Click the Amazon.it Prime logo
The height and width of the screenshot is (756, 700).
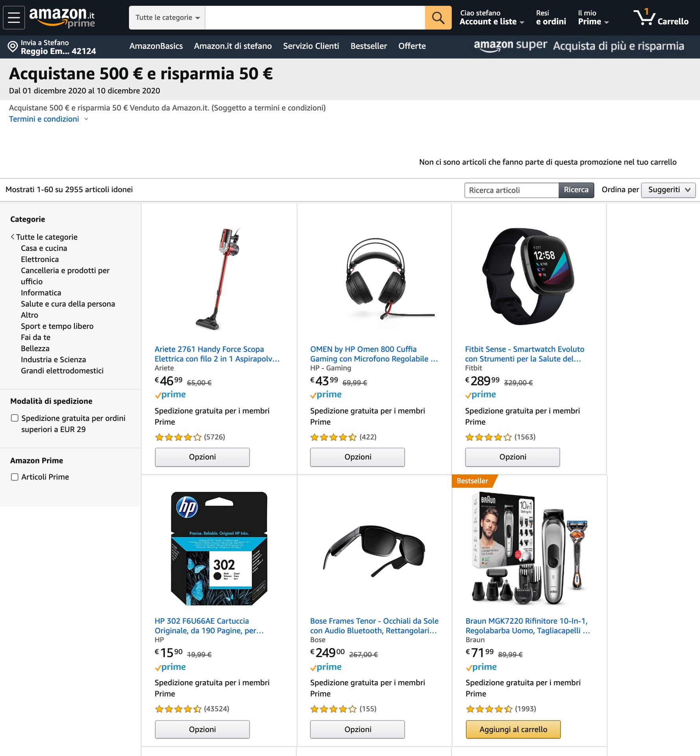[x=62, y=17]
